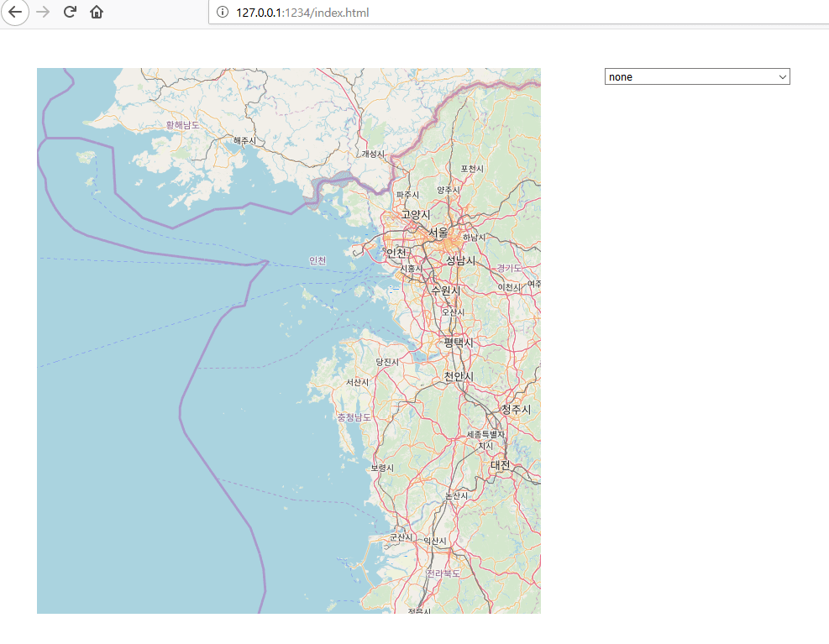
Task: Click the 논산시 label on the map
Action: [456, 496]
